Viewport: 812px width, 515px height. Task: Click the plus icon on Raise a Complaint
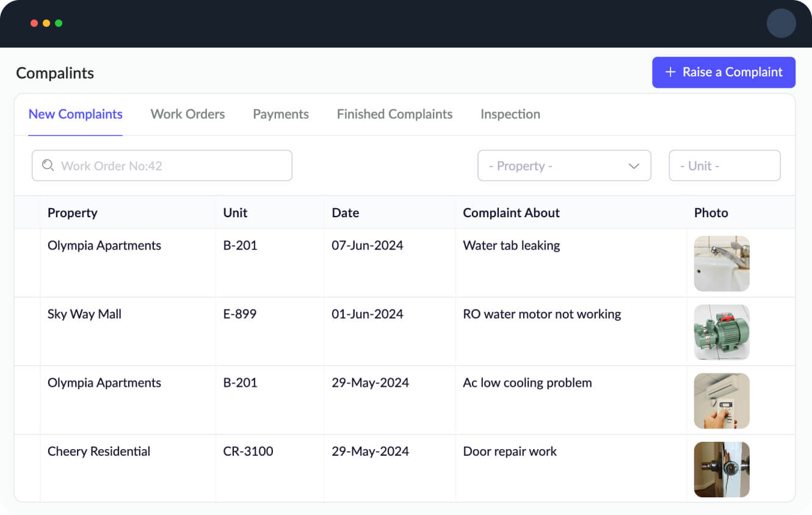click(669, 72)
